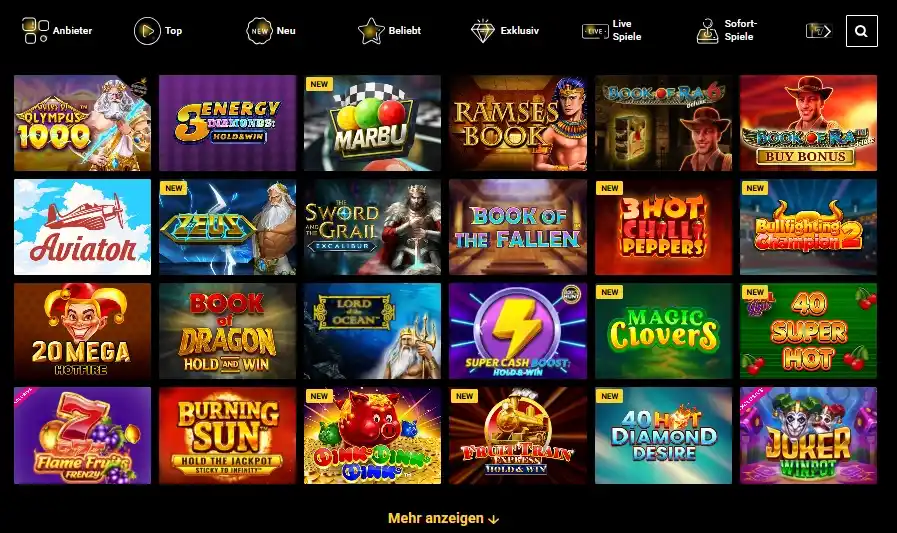The width and height of the screenshot is (897, 533).
Task: Click the Exklusiv diamond icon
Action: [x=483, y=31]
